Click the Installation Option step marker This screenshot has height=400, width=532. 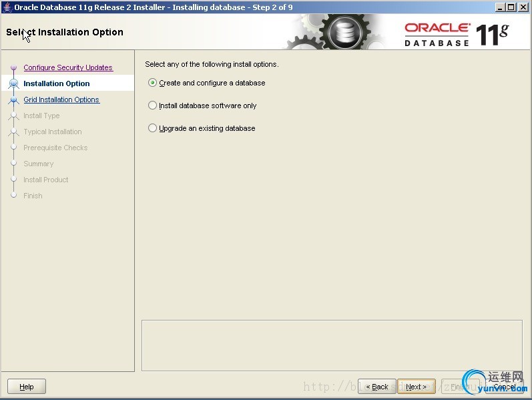[13, 83]
